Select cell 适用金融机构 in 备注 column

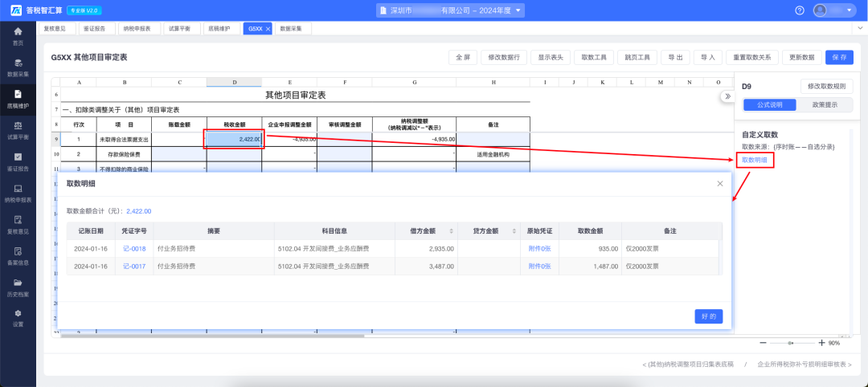pyautogui.click(x=493, y=154)
